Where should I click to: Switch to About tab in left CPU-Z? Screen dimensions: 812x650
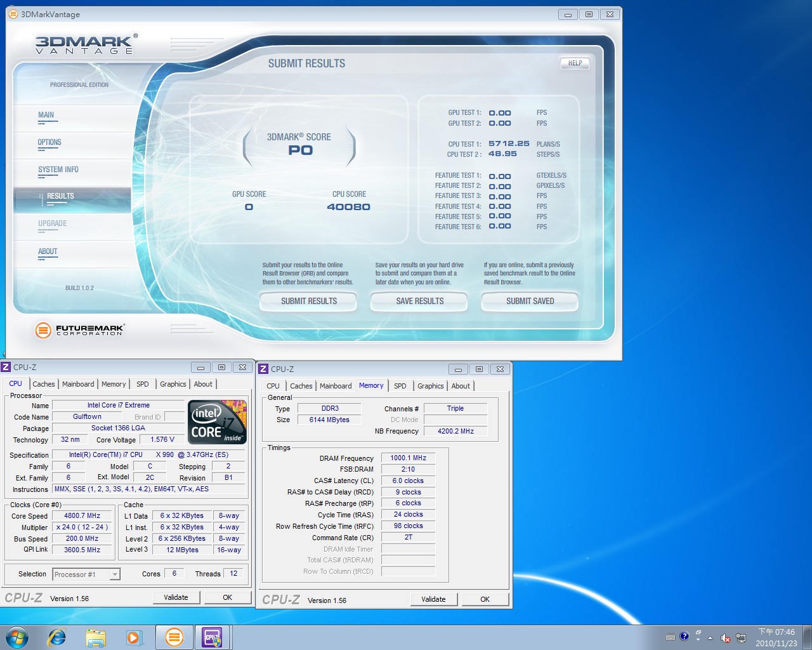(203, 384)
